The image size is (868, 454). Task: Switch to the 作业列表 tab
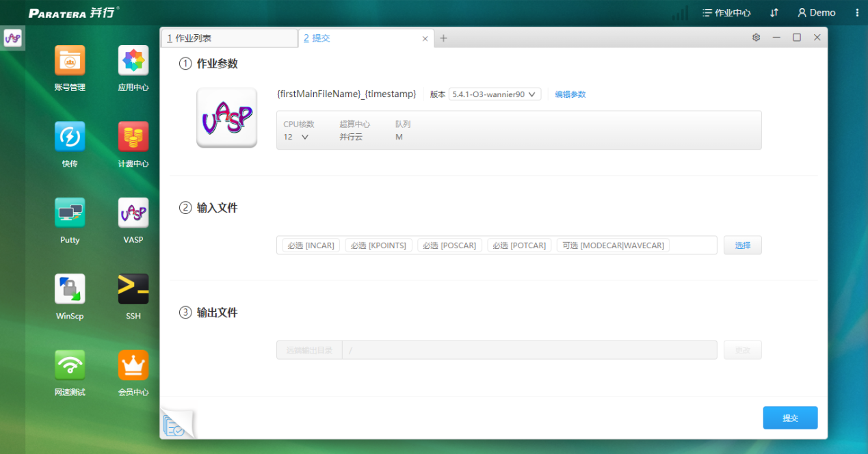(229, 38)
